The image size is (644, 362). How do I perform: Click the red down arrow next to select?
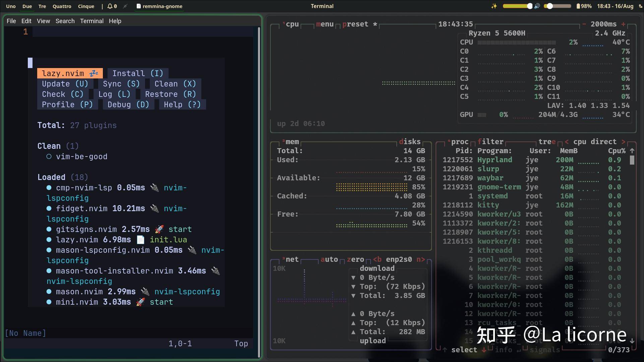[x=484, y=350]
